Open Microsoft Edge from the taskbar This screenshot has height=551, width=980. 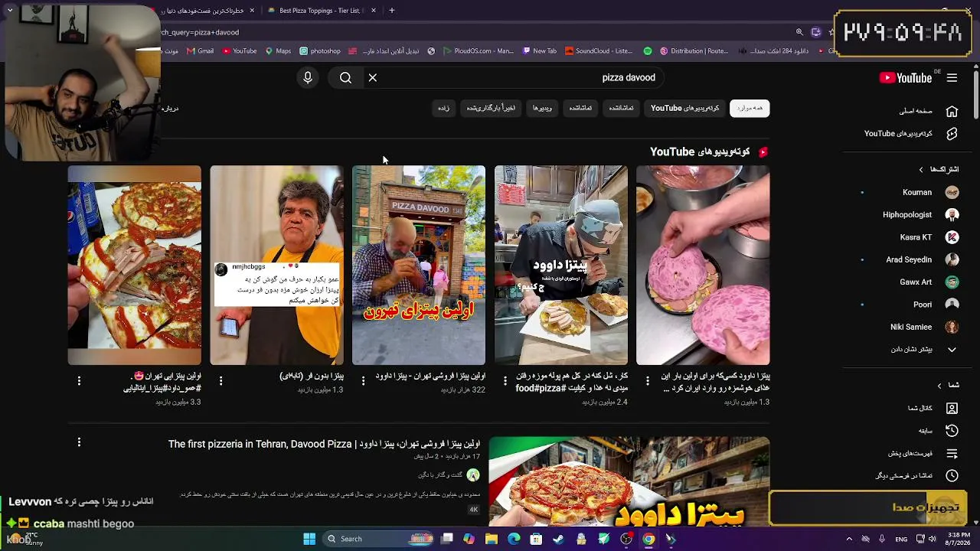click(514, 539)
